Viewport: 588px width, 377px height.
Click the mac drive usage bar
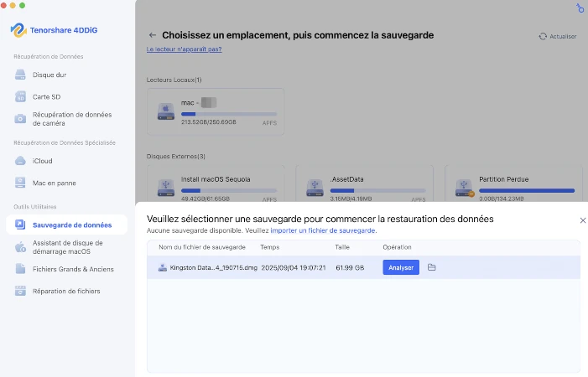click(x=229, y=114)
